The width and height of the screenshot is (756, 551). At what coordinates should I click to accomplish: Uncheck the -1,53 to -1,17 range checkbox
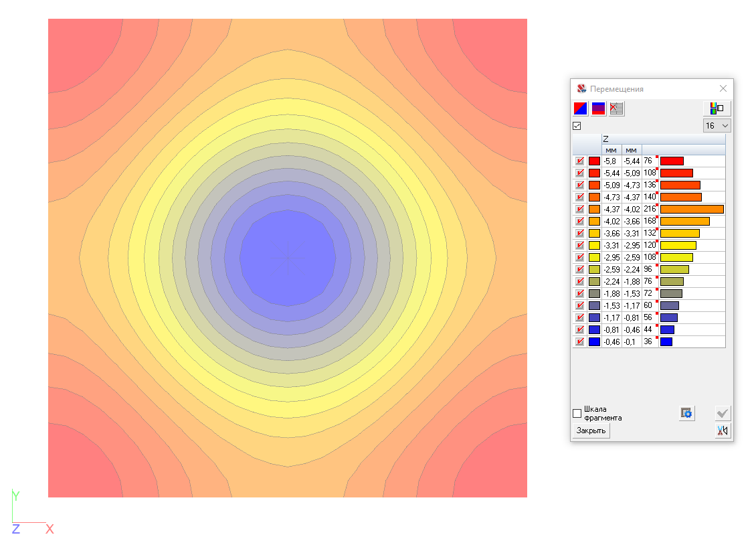click(x=579, y=306)
